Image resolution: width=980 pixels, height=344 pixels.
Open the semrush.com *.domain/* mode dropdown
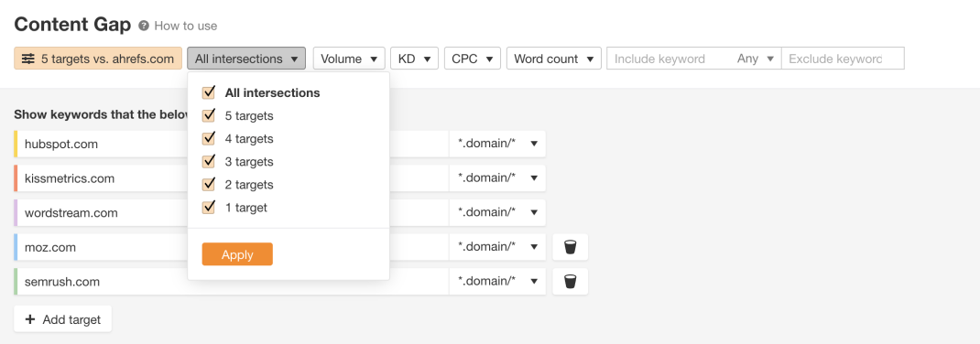coord(497,282)
